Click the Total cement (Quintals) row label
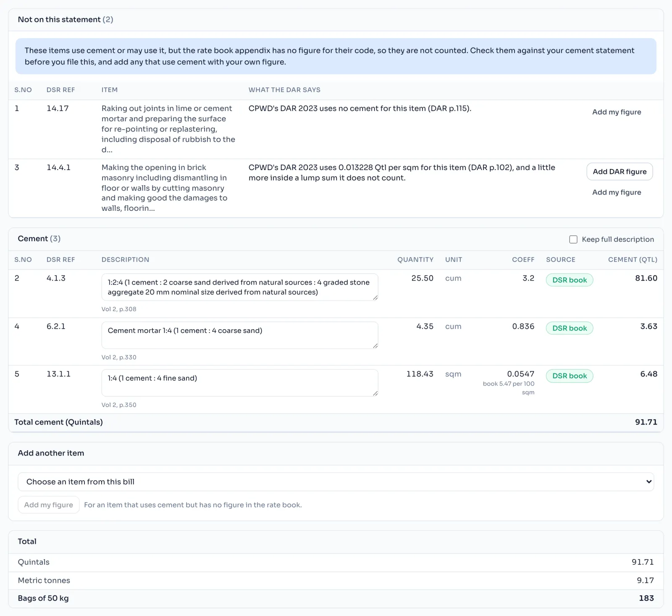Screen dimensions: 672x616 click(x=58, y=422)
